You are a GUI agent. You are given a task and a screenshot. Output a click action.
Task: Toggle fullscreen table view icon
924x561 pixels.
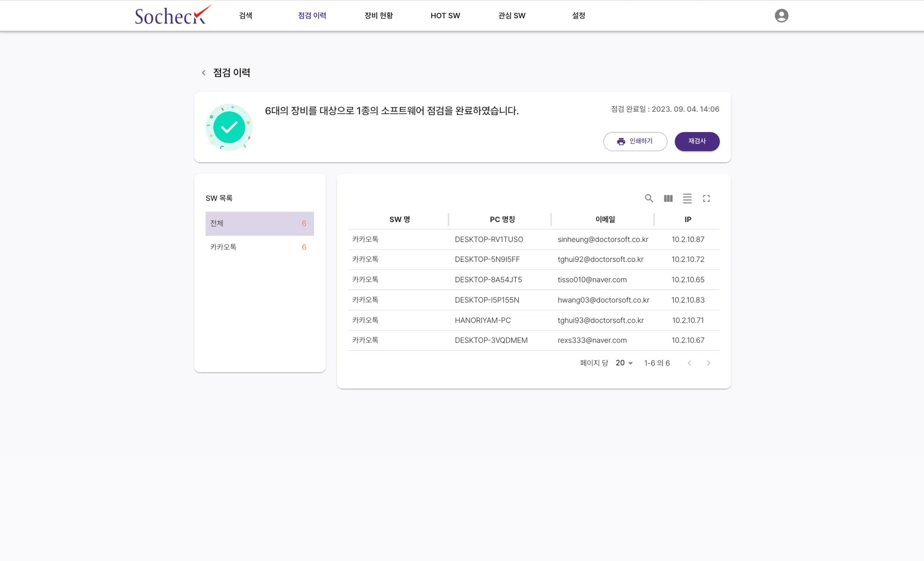coord(706,198)
